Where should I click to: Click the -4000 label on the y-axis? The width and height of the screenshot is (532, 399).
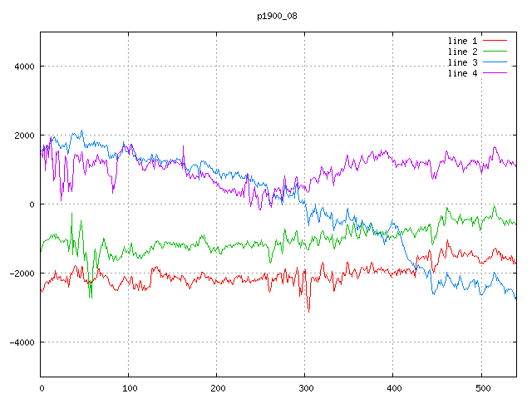coord(22,342)
